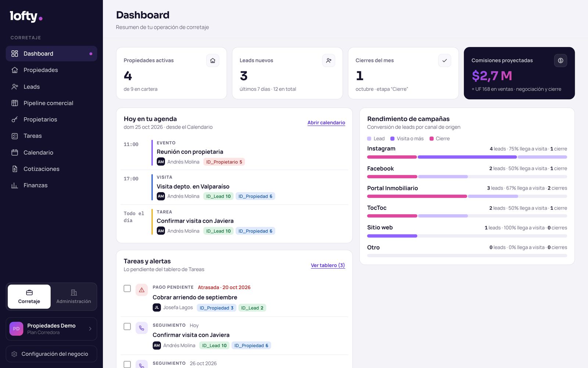Check the Cobrar arriendo de septiembre checkbox
Screen dimensions: 588x368
127,289
